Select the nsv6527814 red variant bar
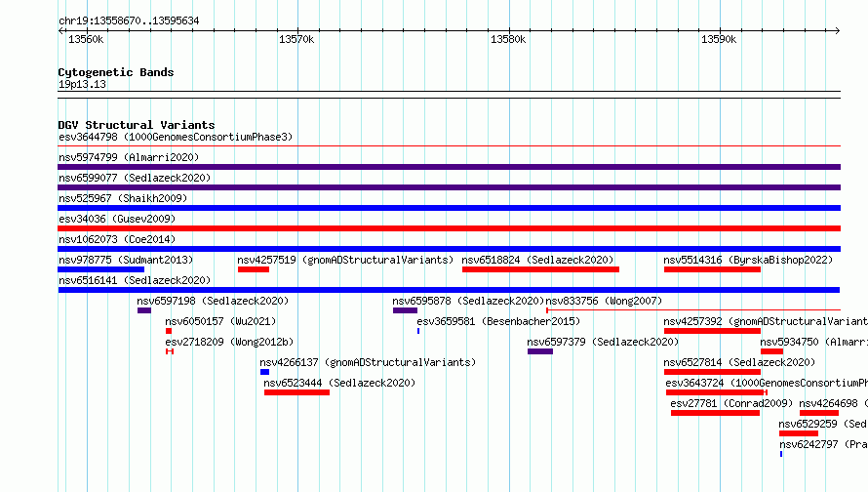The image size is (868, 492). point(713,372)
